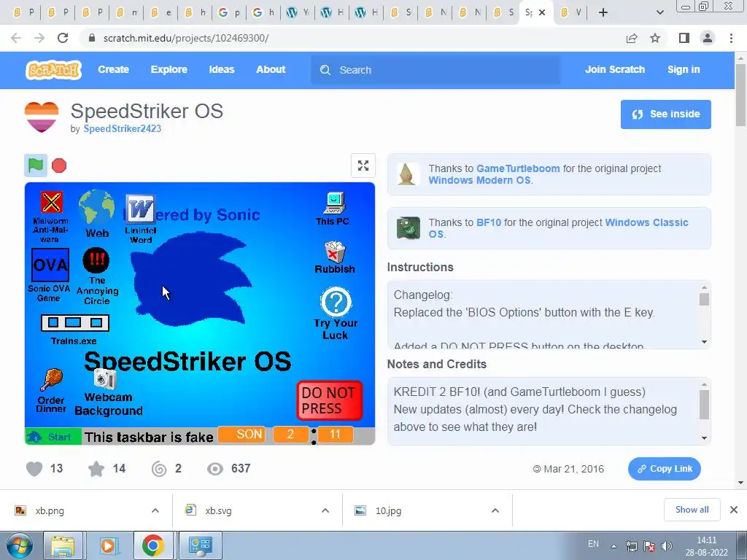Click the share page icon in address bar
The width and height of the screenshot is (747, 560).
[632, 38]
